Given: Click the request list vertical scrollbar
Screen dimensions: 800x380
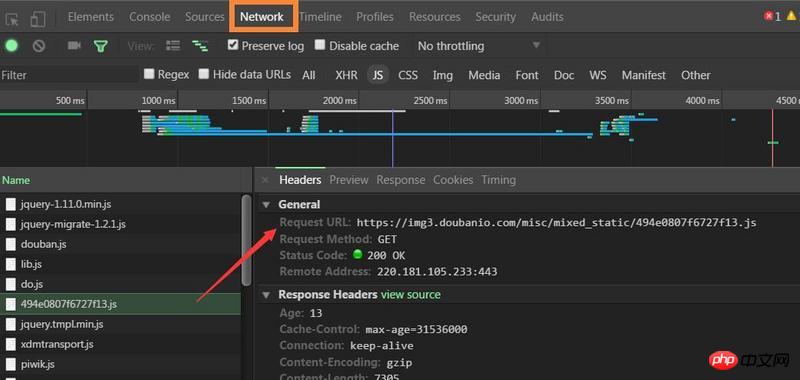Looking at the screenshot, I should pos(246,240).
